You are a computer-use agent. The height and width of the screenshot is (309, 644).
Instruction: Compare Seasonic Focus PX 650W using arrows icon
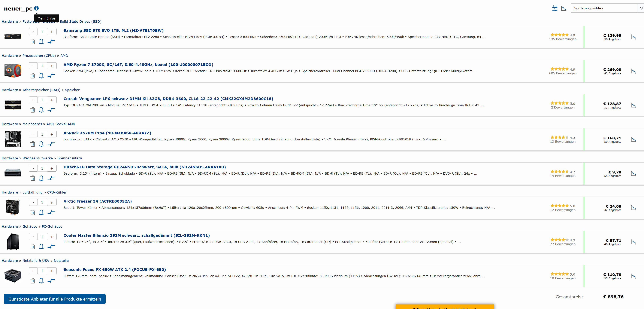click(51, 280)
